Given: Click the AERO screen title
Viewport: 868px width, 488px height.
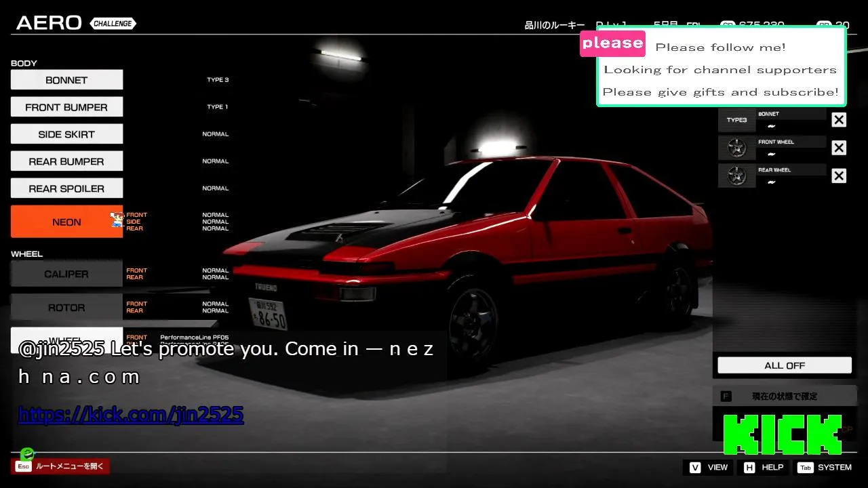Looking at the screenshot, I should (x=48, y=23).
